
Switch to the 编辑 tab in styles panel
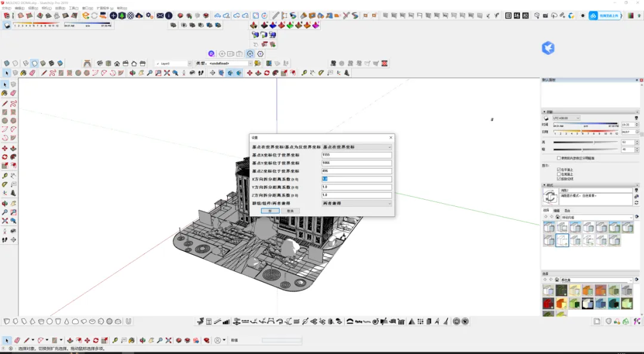(556, 211)
